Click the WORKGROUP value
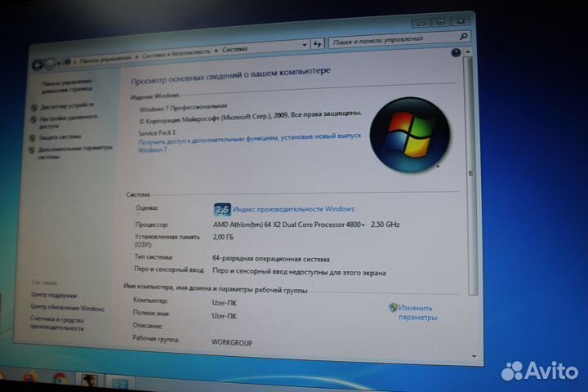Image resolution: width=588 pixels, height=392 pixels. (232, 342)
